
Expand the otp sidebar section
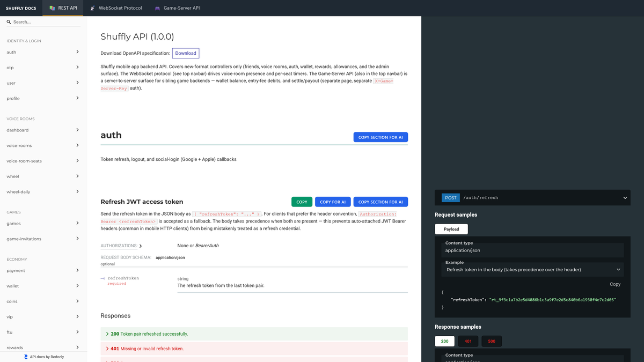pos(43,68)
